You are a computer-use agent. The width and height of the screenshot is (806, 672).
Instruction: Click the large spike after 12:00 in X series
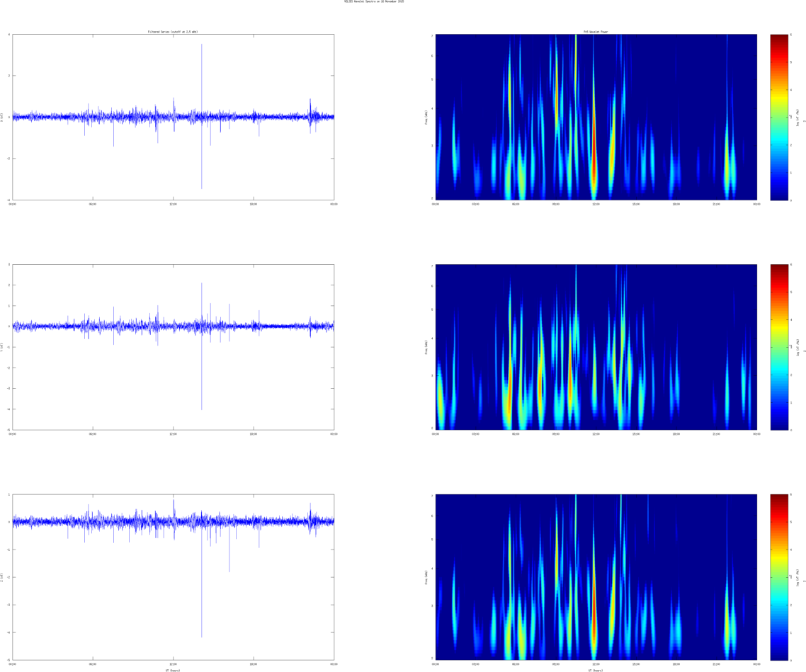click(x=201, y=117)
